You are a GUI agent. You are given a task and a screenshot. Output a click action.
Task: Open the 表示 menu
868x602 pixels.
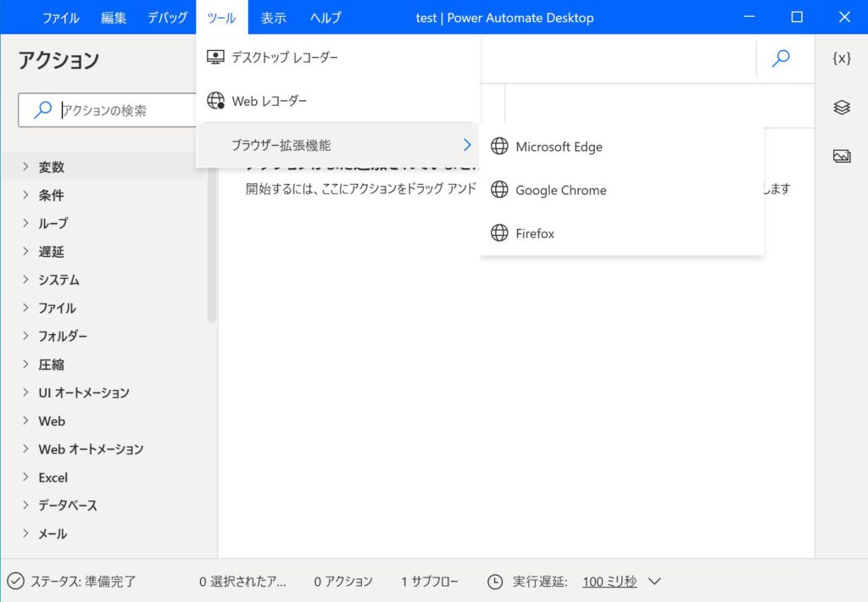274,18
